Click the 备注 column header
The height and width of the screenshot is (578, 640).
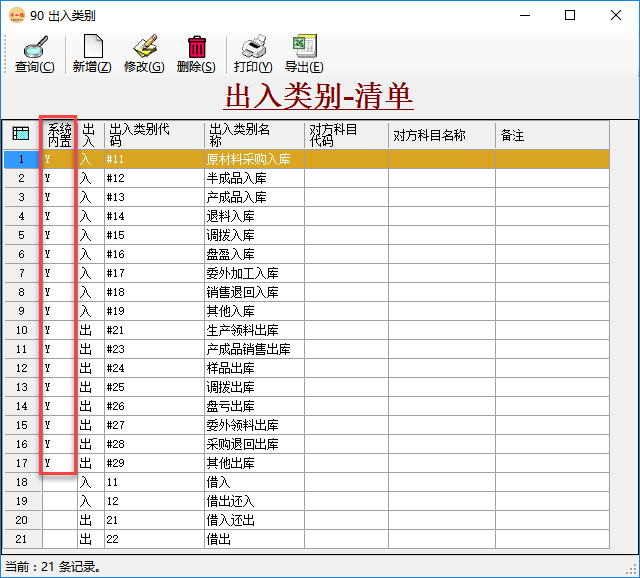[x=552, y=134]
